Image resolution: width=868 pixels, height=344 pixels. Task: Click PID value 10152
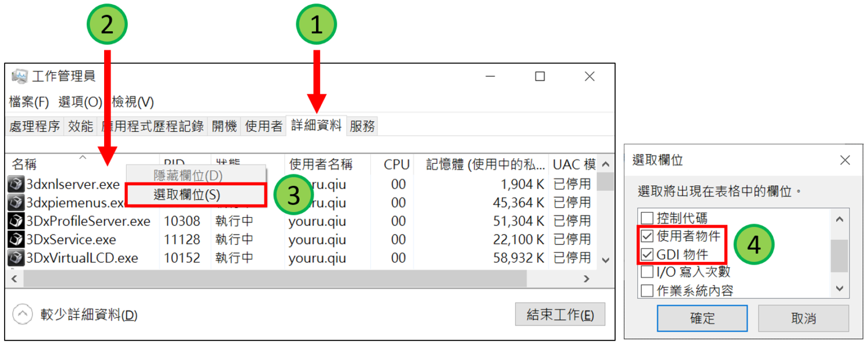click(182, 258)
